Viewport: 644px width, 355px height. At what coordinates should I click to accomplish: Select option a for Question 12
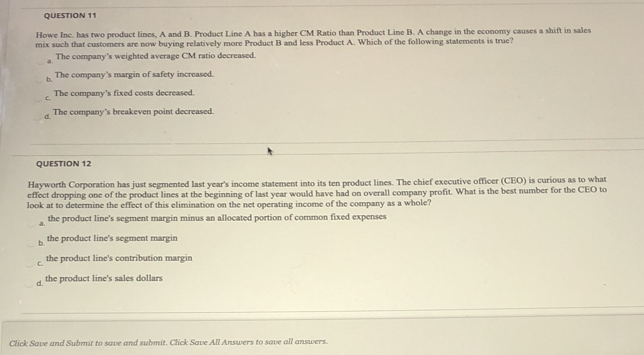[x=32, y=223]
